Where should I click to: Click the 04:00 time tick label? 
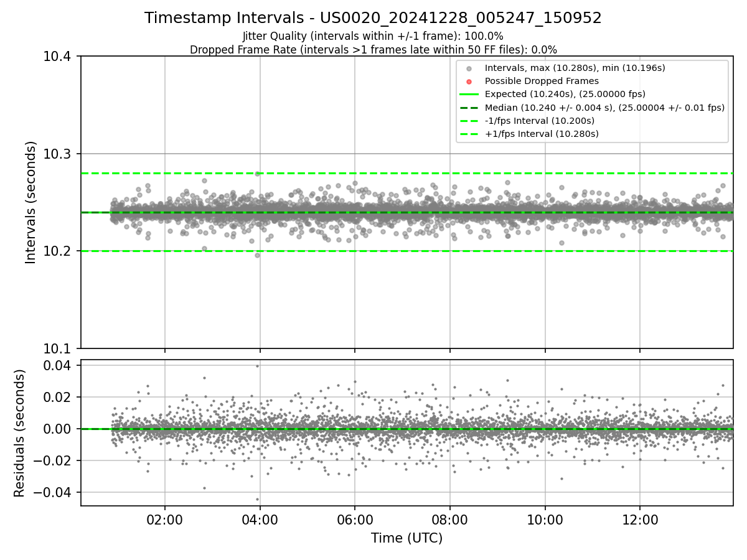[x=260, y=519]
